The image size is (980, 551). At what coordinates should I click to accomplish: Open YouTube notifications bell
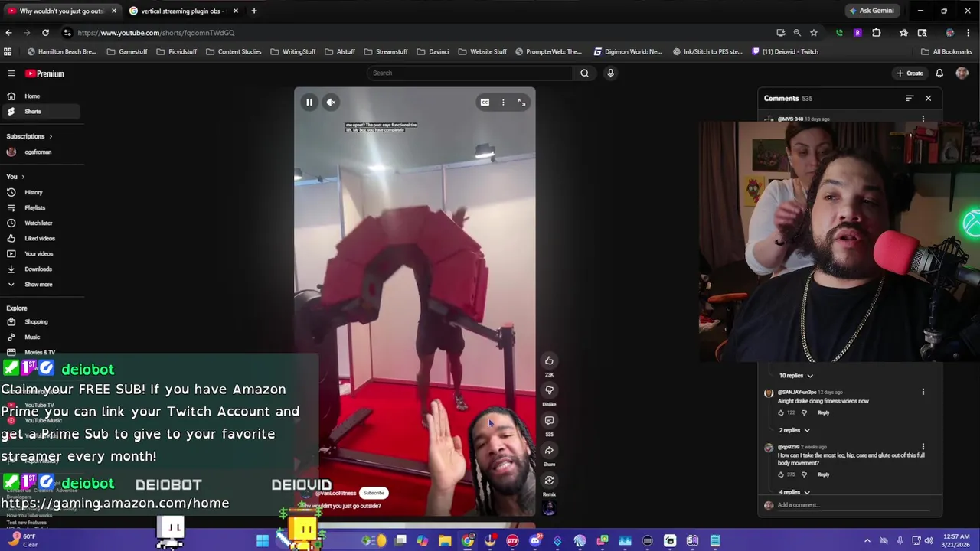coord(939,73)
